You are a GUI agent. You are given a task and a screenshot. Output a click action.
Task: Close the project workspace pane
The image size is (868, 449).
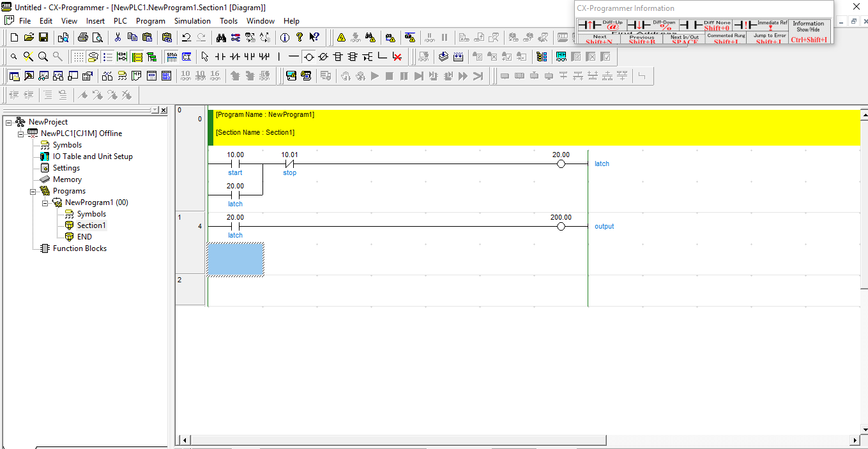tap(164, 110)
